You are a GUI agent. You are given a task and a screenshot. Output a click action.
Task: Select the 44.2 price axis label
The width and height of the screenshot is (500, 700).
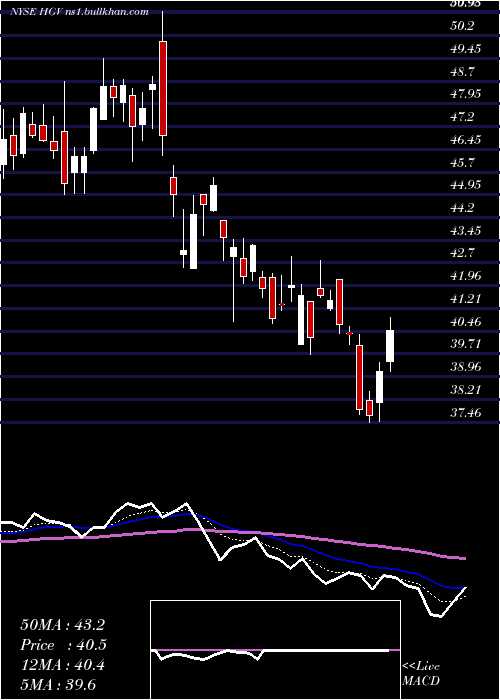pyautogui.click(x=462, y=207)
